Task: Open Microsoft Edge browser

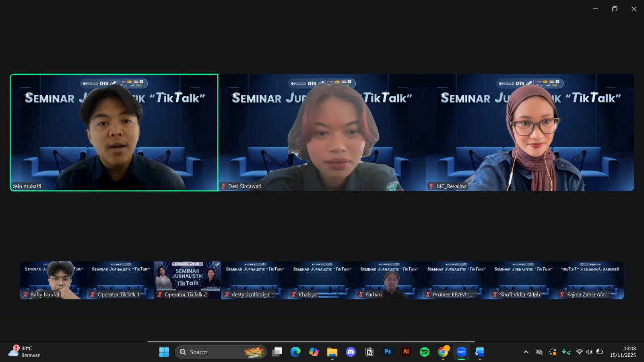Action: [x=295, y=352]
